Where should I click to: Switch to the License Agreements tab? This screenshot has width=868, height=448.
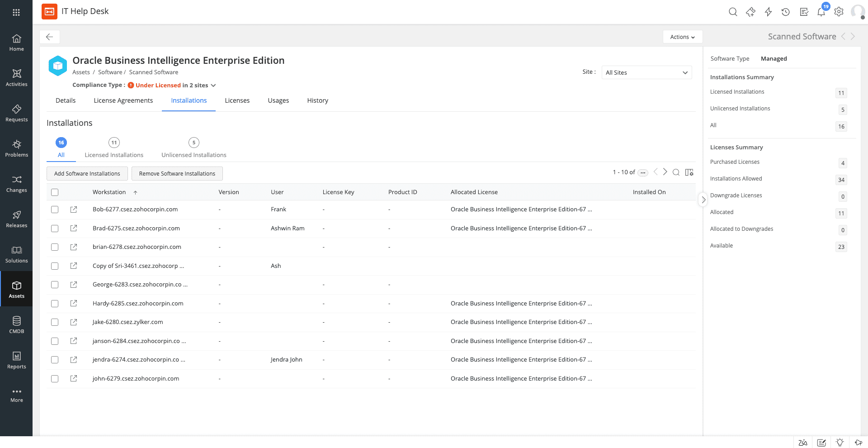(x=123, y=100)
